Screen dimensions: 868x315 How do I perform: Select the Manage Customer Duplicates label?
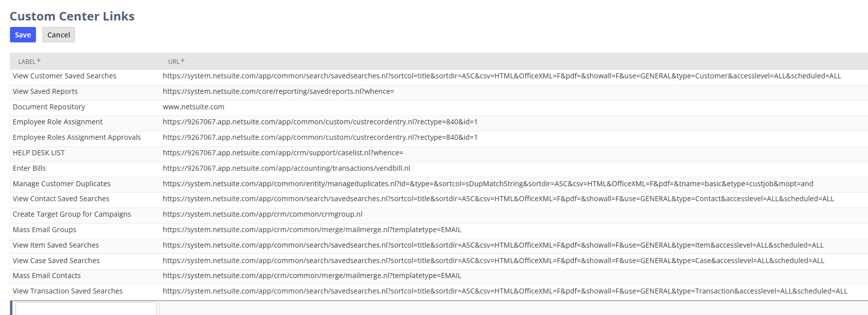[x=62, y=184]
